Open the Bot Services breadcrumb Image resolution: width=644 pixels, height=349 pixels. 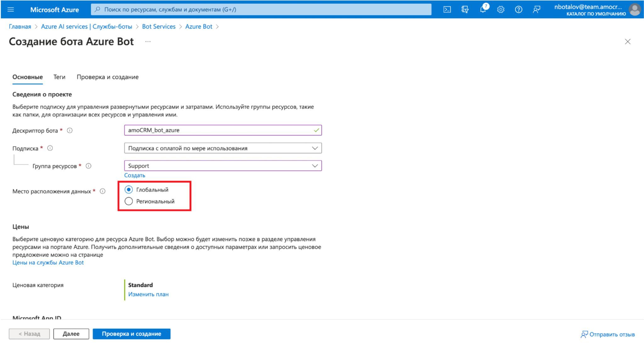[159, 26]
